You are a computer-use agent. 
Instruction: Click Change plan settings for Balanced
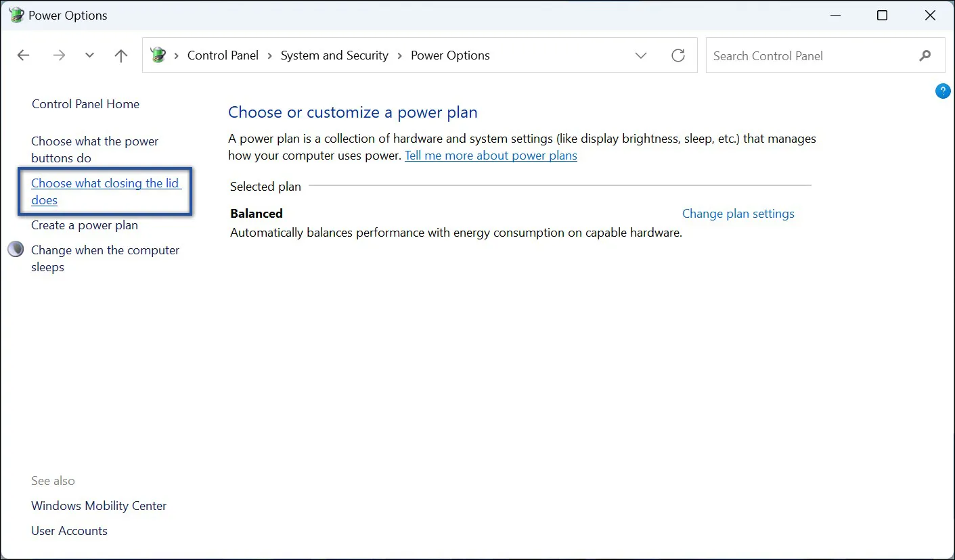tap(738, 214)
